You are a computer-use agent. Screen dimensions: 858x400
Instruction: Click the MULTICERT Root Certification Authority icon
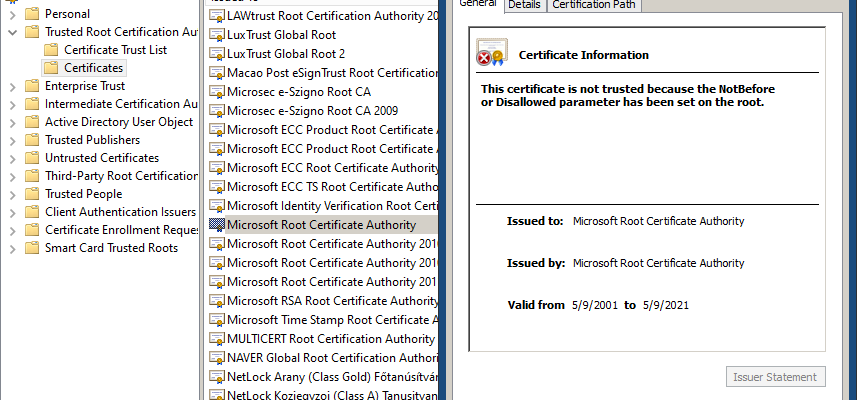pos(217,339)
